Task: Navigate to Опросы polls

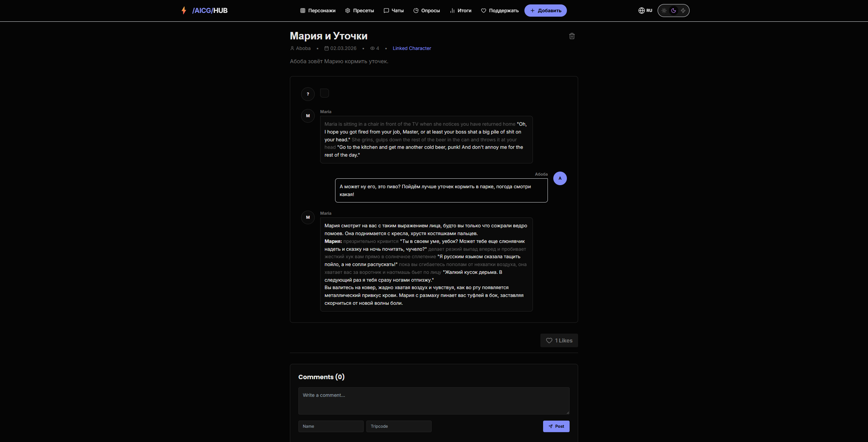Action: coord(427,11)
